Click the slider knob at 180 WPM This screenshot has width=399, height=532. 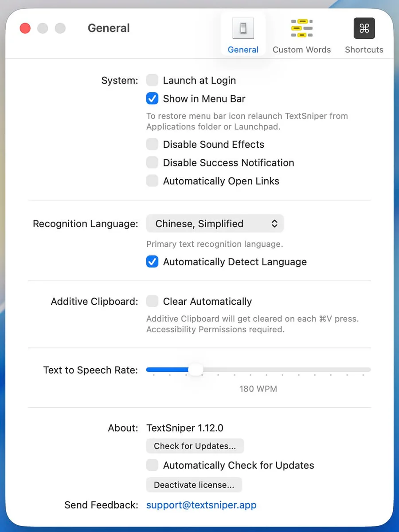195,370
